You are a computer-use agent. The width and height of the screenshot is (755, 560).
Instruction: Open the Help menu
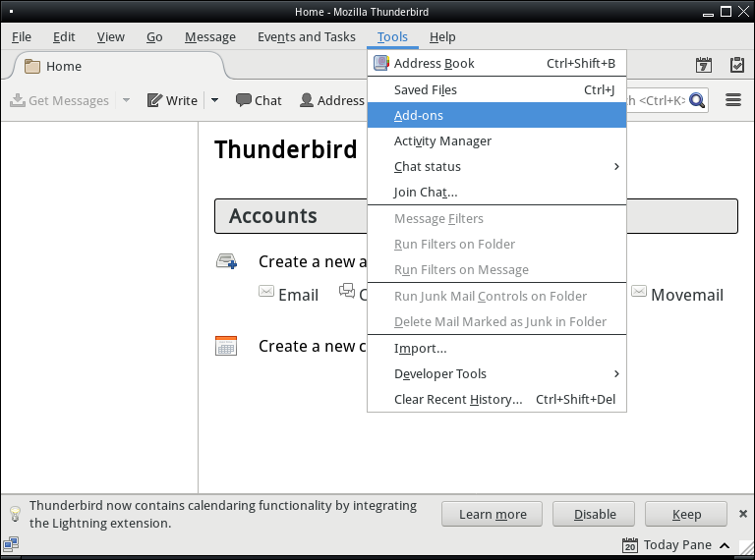click(442, 37)
